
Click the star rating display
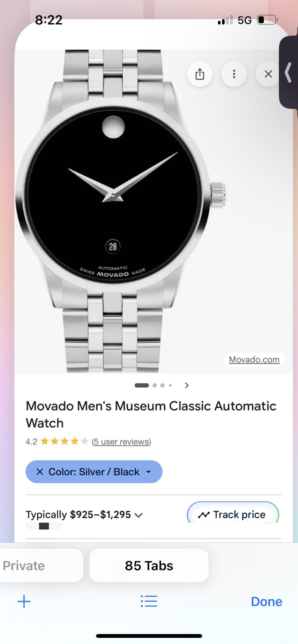(64, 441)
